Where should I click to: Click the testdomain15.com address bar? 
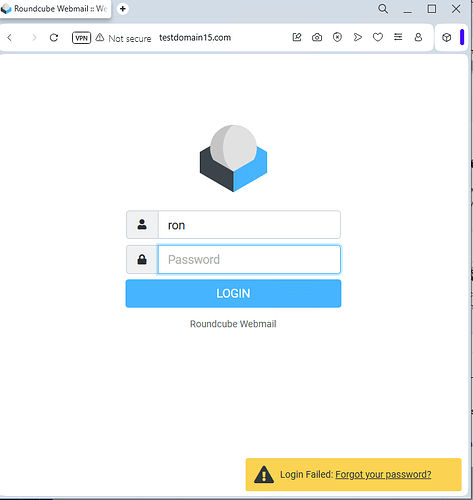point(195,38)
